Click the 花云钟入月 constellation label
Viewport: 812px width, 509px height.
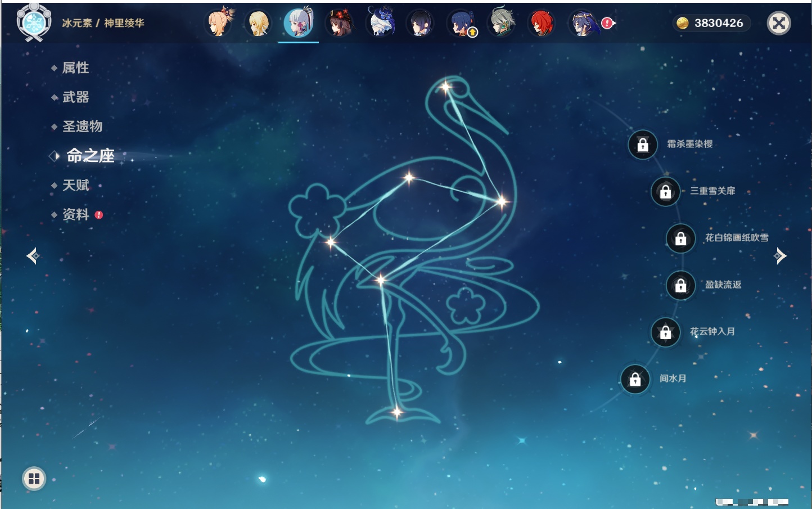tap(712, 331)
